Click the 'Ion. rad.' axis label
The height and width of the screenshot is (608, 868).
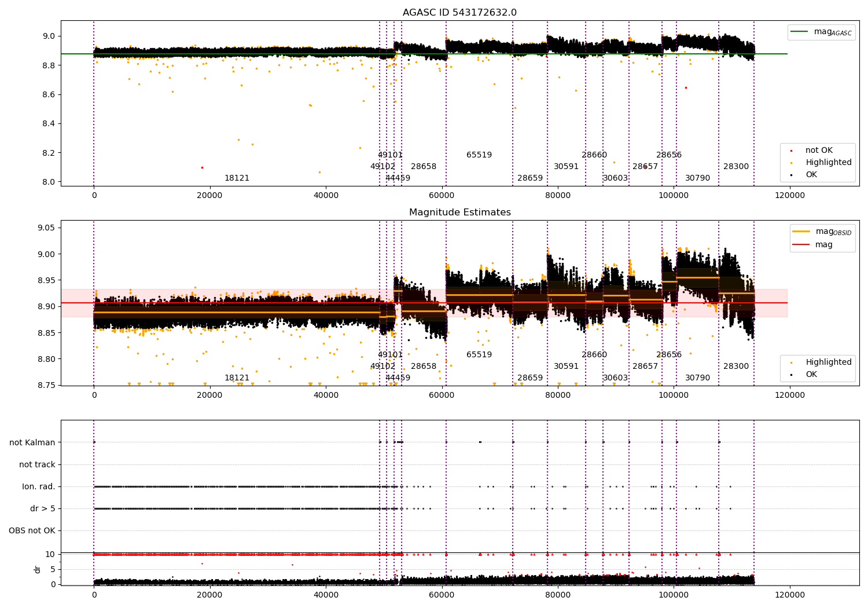point(39,486)
